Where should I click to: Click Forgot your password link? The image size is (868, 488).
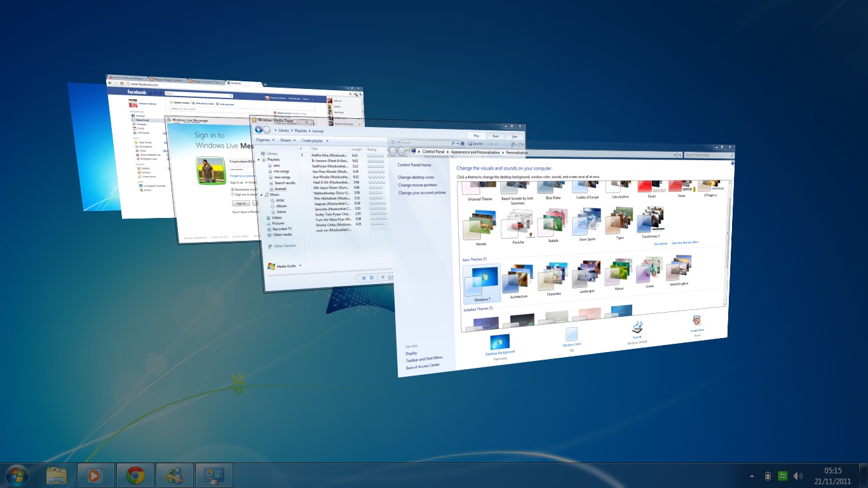[243, 175]
